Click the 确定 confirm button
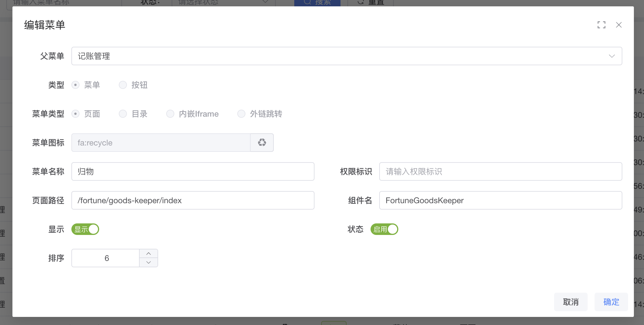The width and height of the screenshot is (644, 325). click(x=611, y=302)
